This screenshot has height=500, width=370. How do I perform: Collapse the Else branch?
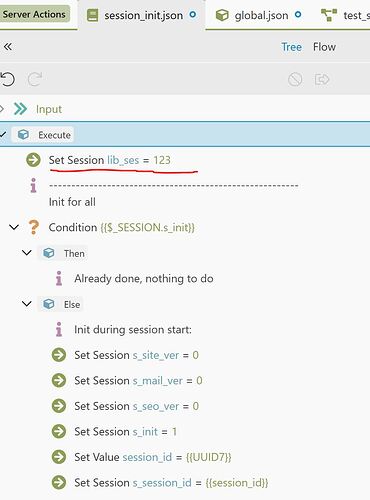pos(27,304)
